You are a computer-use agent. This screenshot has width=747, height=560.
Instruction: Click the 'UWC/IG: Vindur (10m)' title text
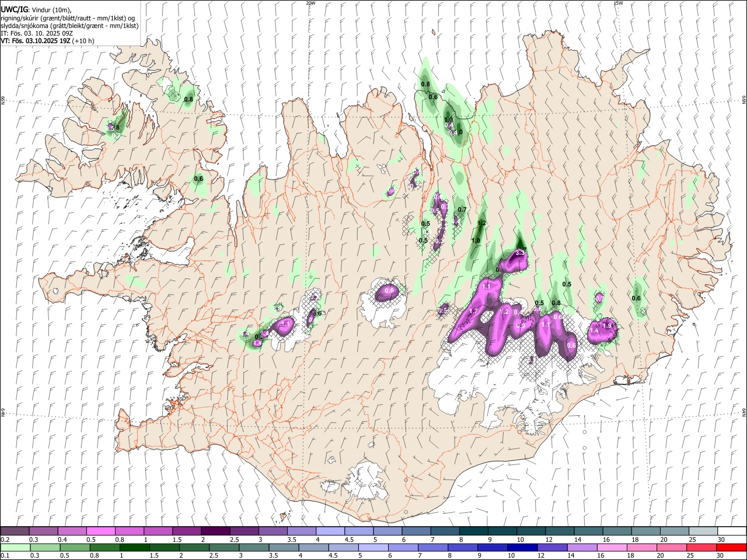36,9
